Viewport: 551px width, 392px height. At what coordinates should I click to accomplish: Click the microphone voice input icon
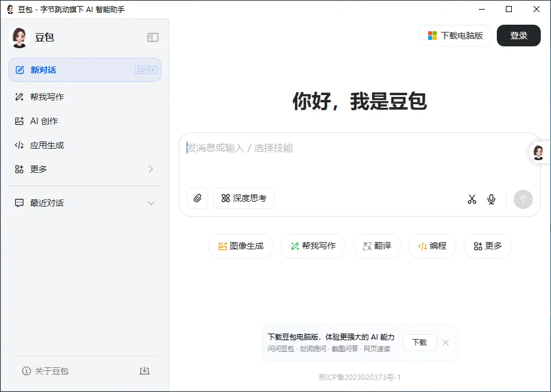point(491,199)
